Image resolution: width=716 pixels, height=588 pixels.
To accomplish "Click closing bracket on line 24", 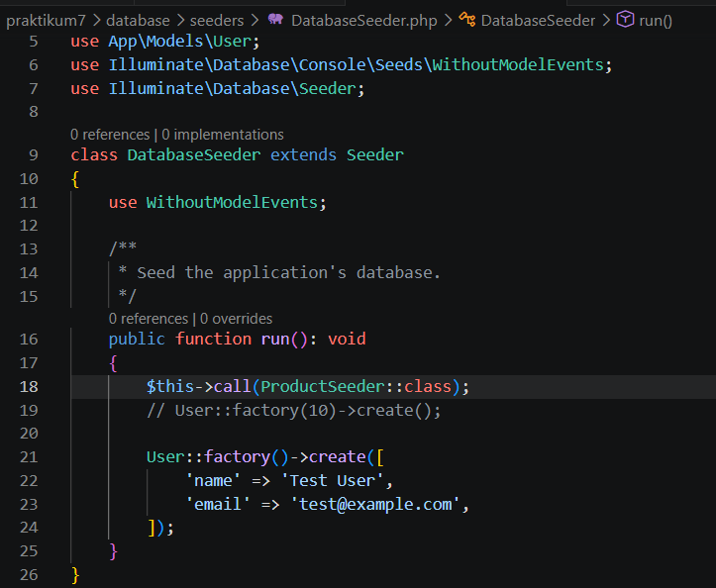I will pyautogui.click(x=152, y=529).
